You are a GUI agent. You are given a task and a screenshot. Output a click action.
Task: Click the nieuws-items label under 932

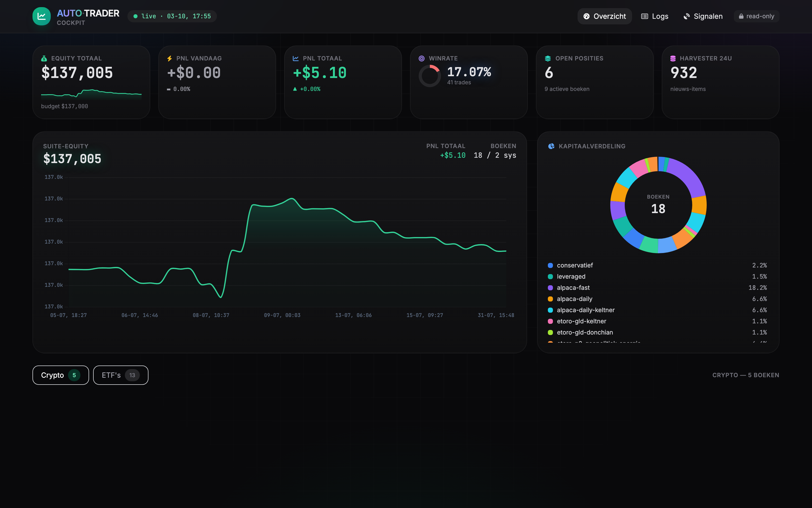coord(688,89)
